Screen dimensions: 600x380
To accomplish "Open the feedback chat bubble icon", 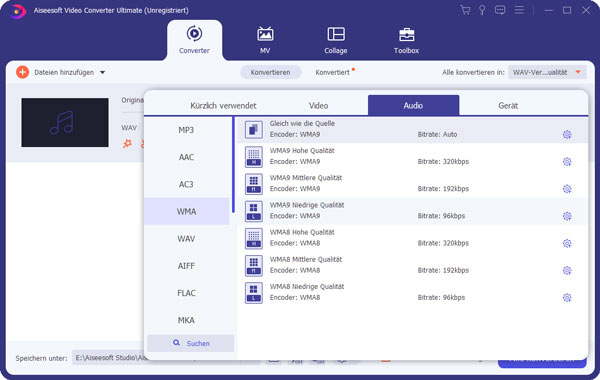I will click(x=500, y=10).
